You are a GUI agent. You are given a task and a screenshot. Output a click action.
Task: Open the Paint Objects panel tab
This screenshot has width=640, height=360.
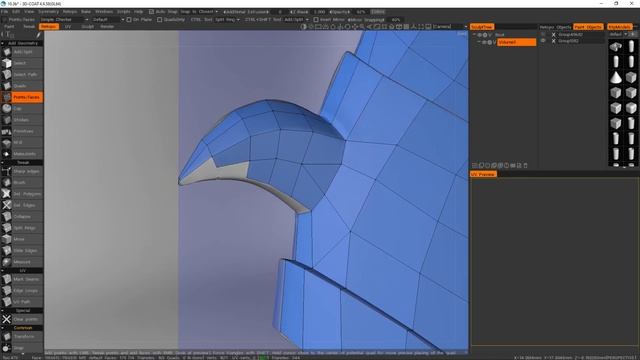[x=588, y=27]
